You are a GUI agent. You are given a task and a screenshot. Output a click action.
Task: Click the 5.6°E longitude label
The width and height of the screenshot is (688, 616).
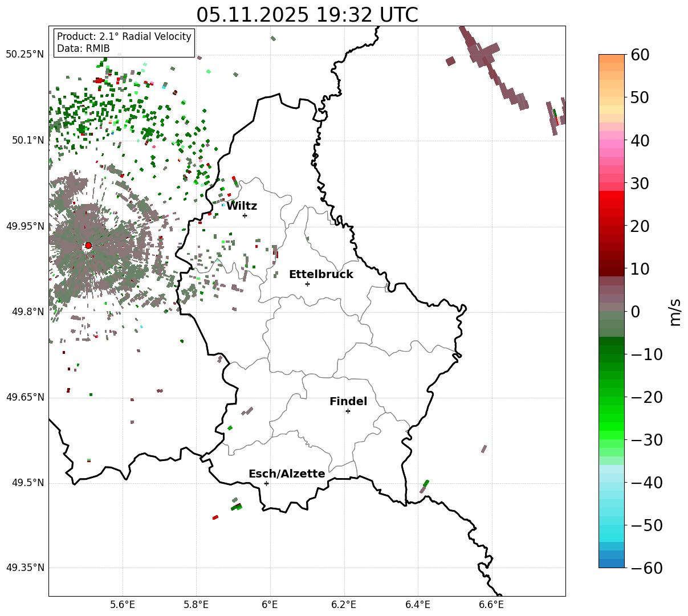click(x=123, y=605)
